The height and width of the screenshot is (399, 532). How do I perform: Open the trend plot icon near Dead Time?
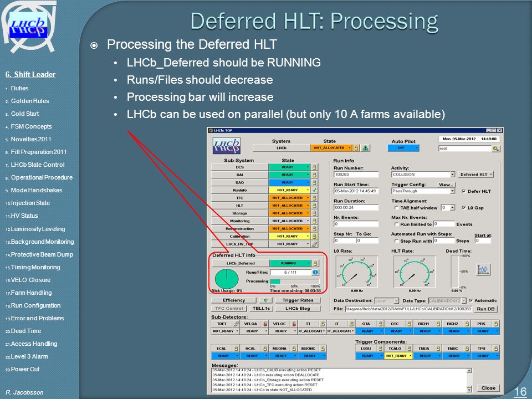pos(483,270)
